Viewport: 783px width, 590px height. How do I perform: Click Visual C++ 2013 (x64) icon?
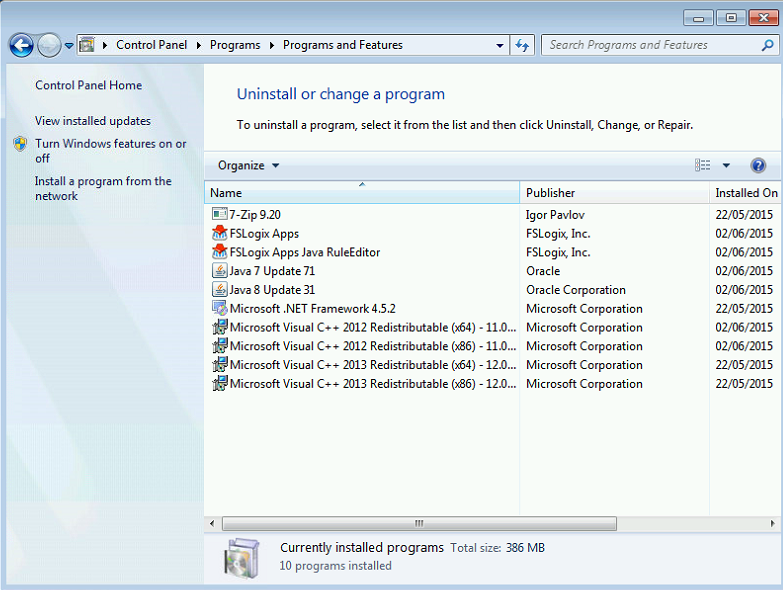pyautogui.click(x=219, y=364)
